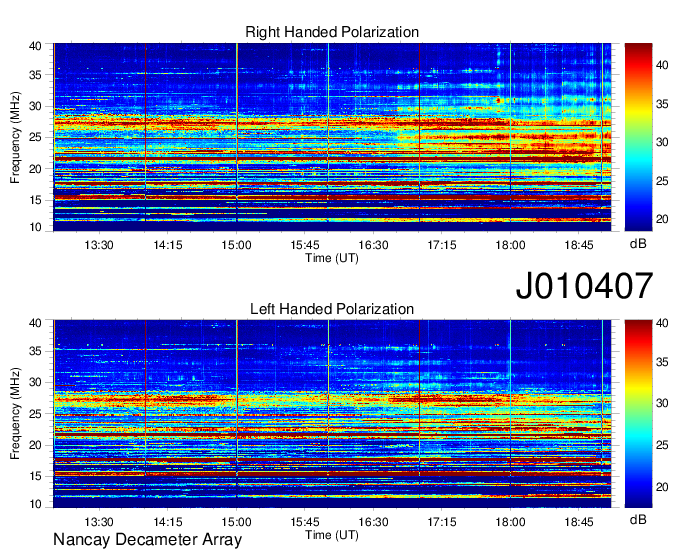The image size is (680, 552).
Task: Click the 10 MHz tick on Left Handed frequency axis
Action: [35, 504]
